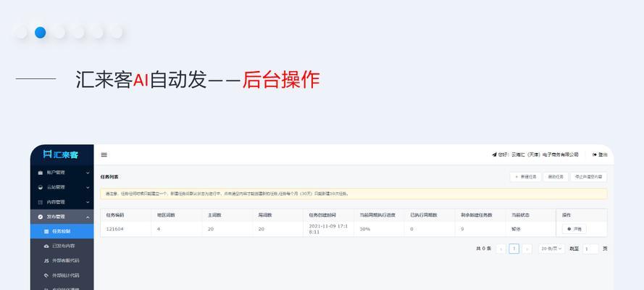This screenshot has width=644, height=290.
Task: Select the 任务控制 sidebar item
Action: 62,231
